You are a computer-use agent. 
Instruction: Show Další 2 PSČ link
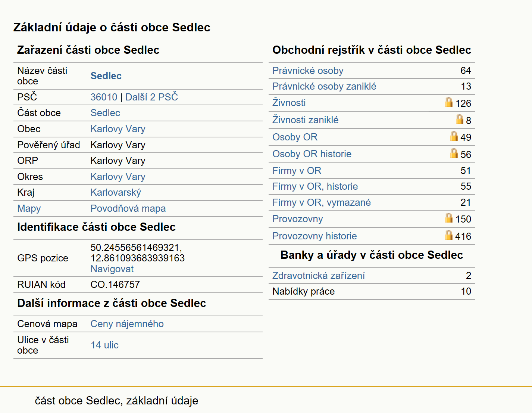click(151, 97)
